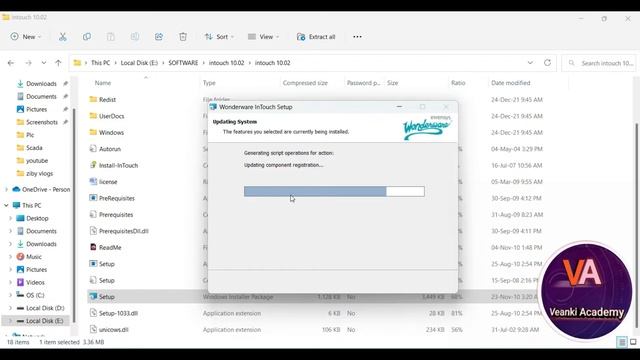Open the Sort dropdown
Viewport: 640px width, 360px height.
(x=219, y=37)
